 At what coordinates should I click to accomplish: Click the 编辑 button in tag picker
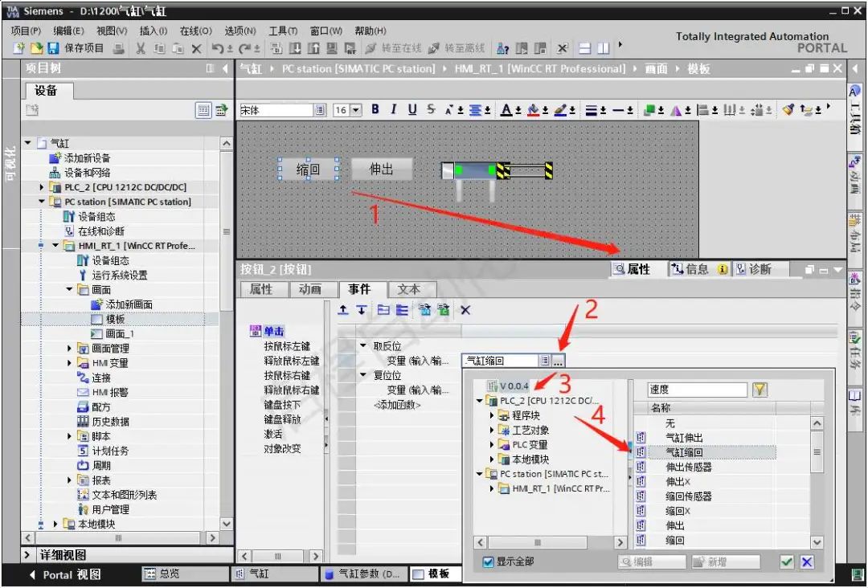click(652, 562)
